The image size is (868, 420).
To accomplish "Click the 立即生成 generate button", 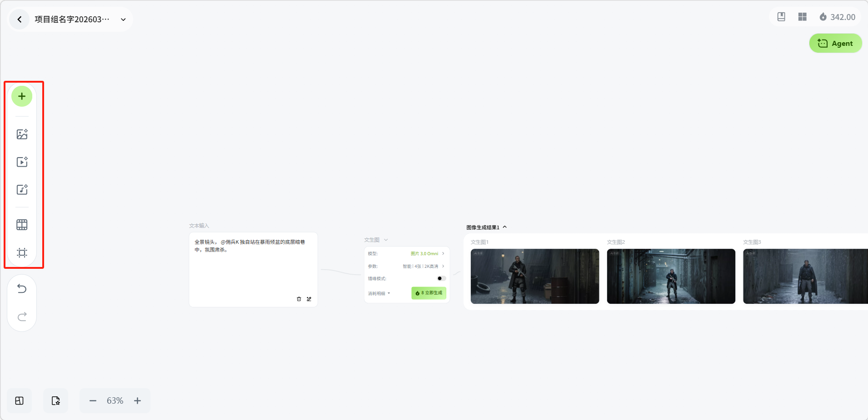I will pyautogui.click(x=429, y=293).
